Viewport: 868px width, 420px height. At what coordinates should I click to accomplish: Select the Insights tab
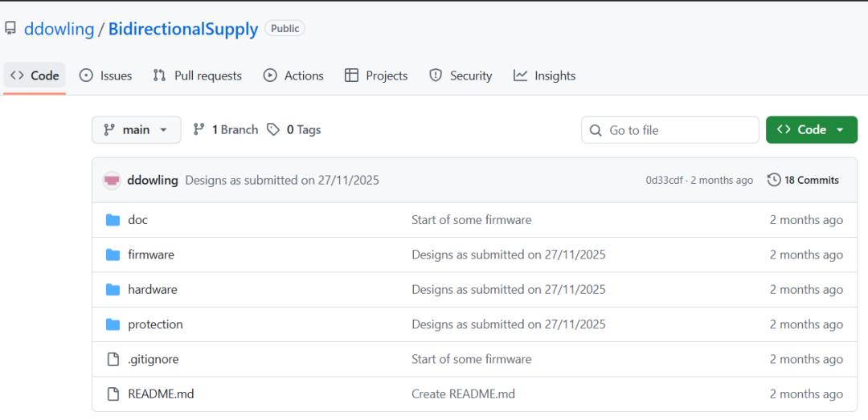(545, 75)
